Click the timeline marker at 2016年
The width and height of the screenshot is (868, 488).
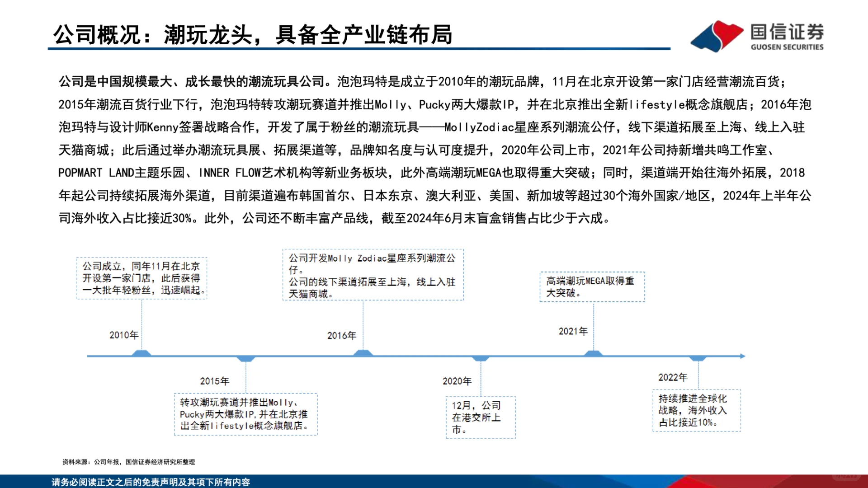[x=364, y=354]
